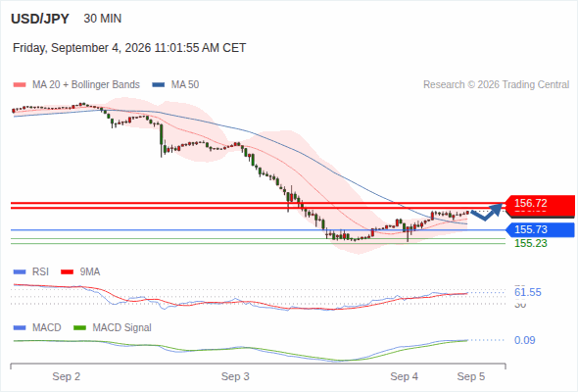Screen dimensions: 578x392
Task: Click the USD/JPY title text
Action: [40, 19]
